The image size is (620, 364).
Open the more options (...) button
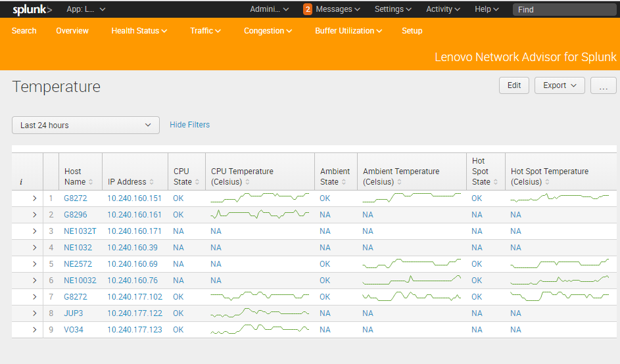604,85
